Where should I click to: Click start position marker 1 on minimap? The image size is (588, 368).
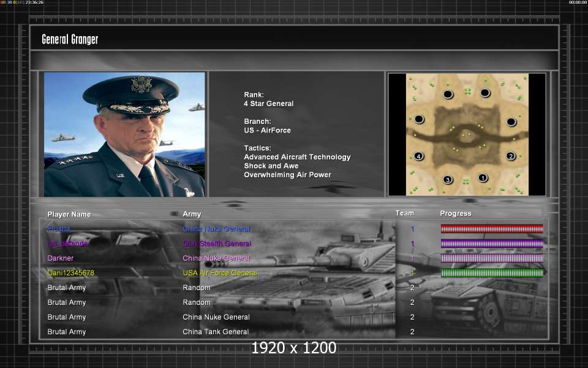[x=483, y=178]
